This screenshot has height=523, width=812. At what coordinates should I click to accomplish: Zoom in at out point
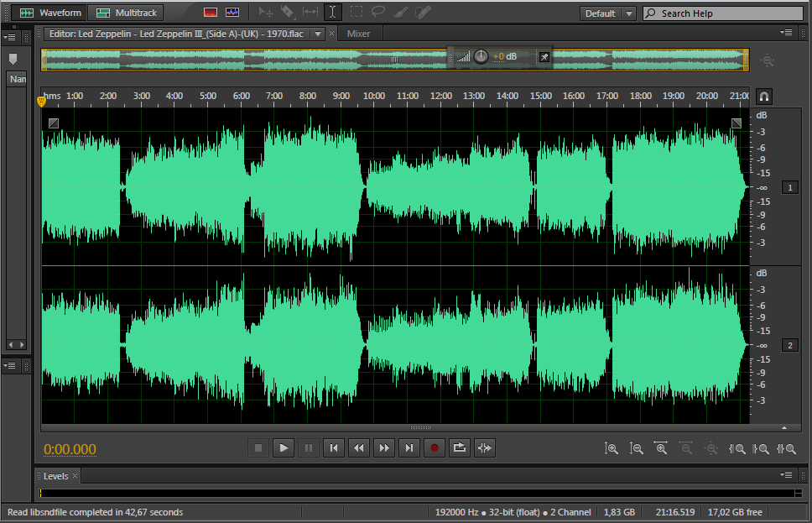(x=761, y=448)
